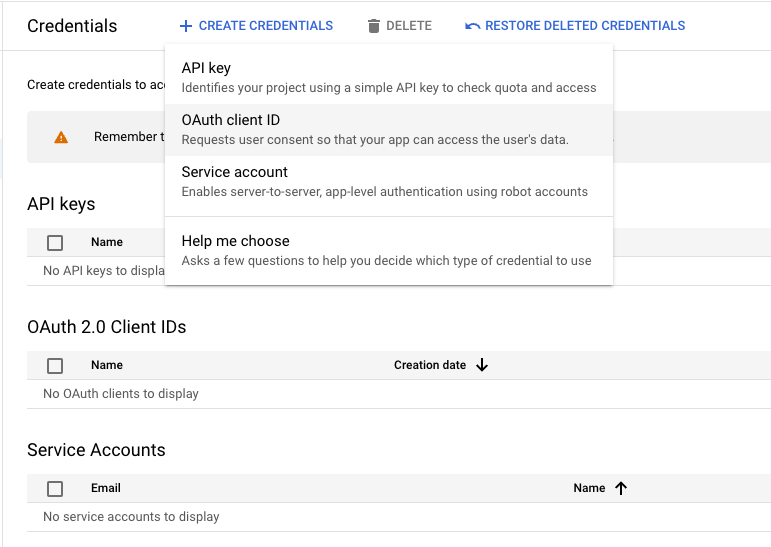
Task: Click the Service Accounts Name up arrow
Action: 621,488
